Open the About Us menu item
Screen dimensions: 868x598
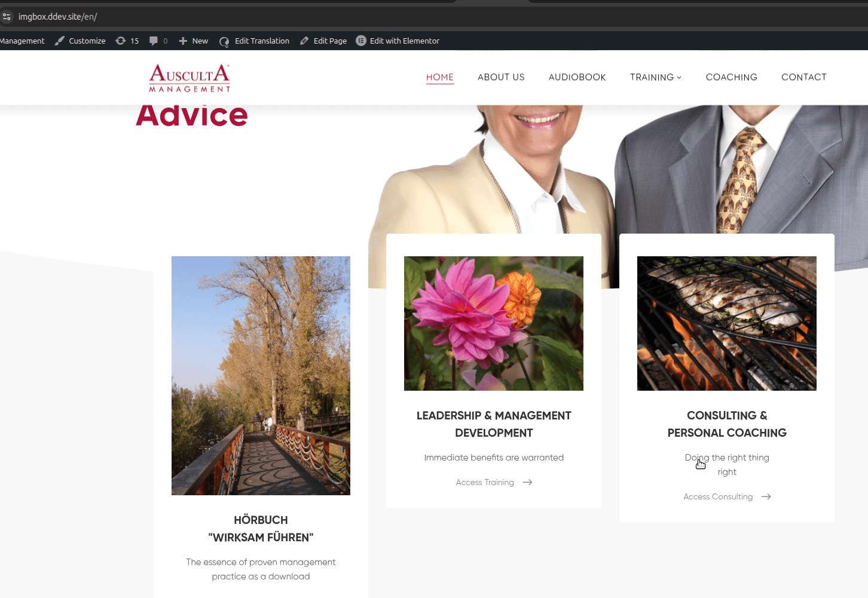pyautogui.click(x=501, y=77)
